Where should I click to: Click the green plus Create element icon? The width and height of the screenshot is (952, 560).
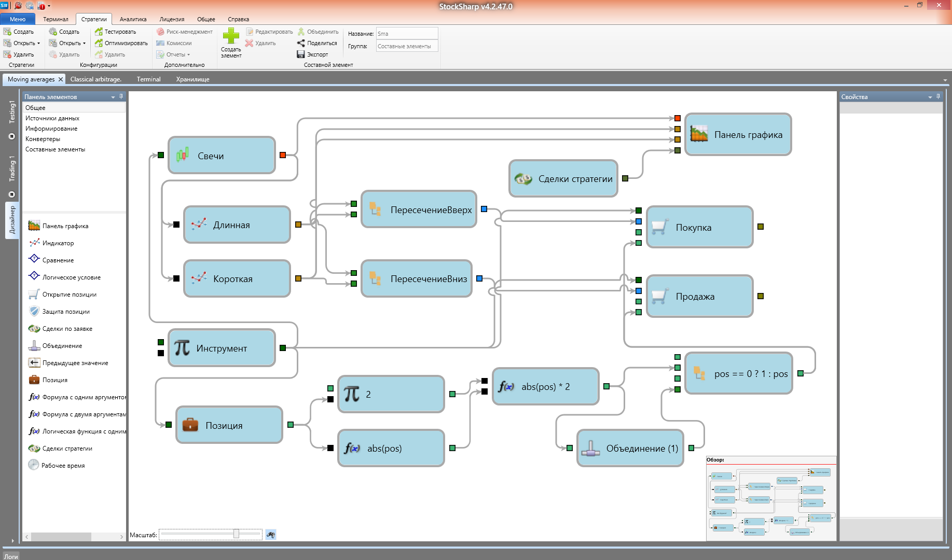point(231,36)
